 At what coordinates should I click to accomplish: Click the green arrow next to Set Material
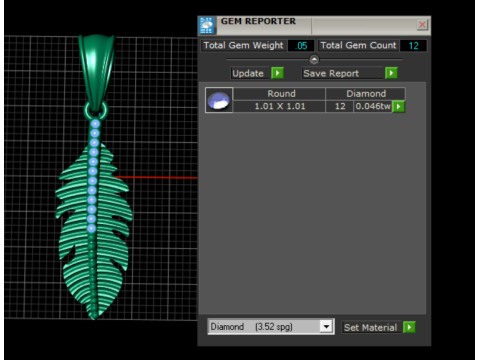point(409,327)
